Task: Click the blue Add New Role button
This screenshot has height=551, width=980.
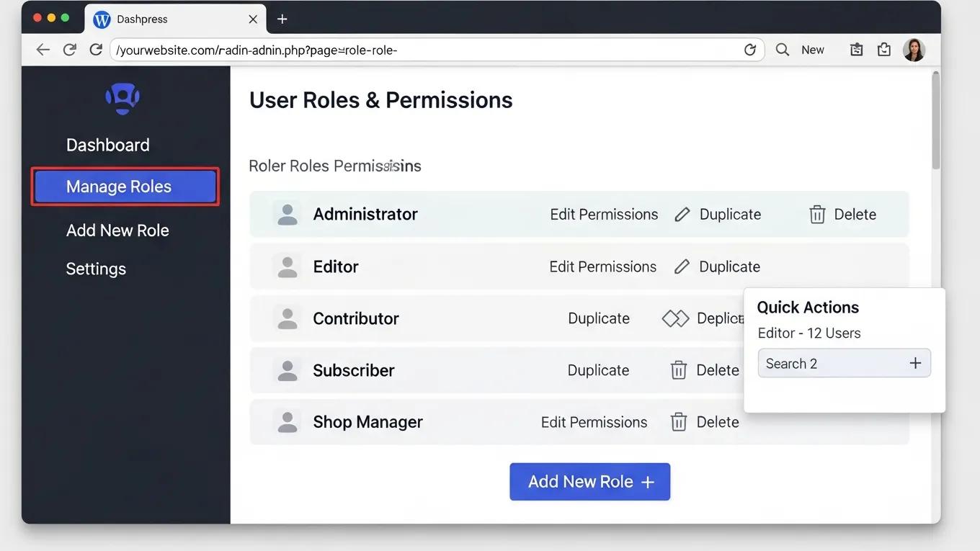Action: click(590, 482)
